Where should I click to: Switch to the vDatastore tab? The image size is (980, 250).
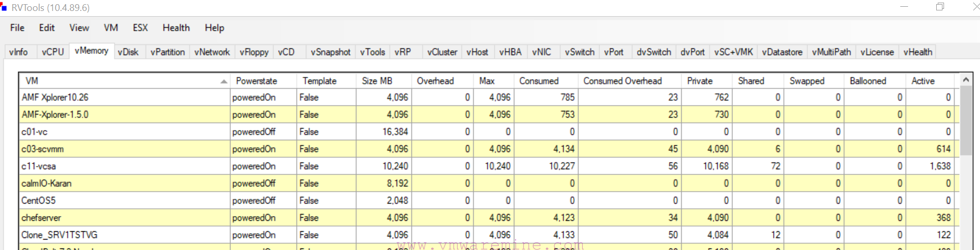point(782,52)
